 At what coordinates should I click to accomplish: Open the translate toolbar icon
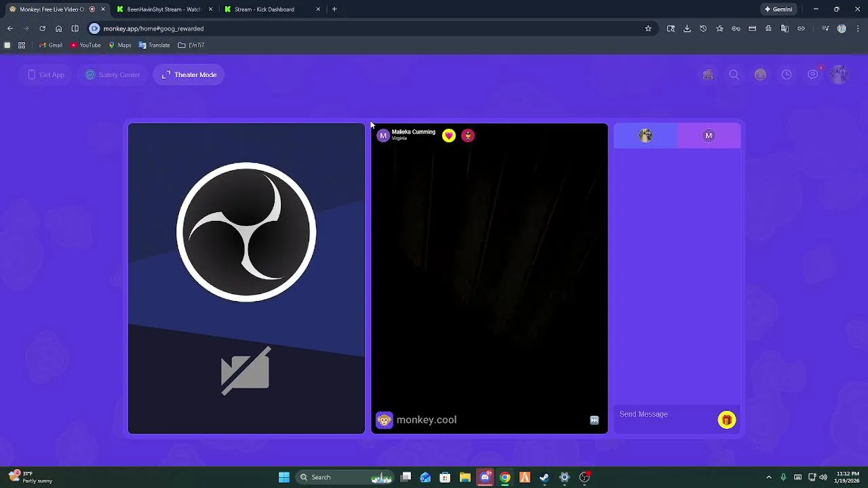coord(785,28)
